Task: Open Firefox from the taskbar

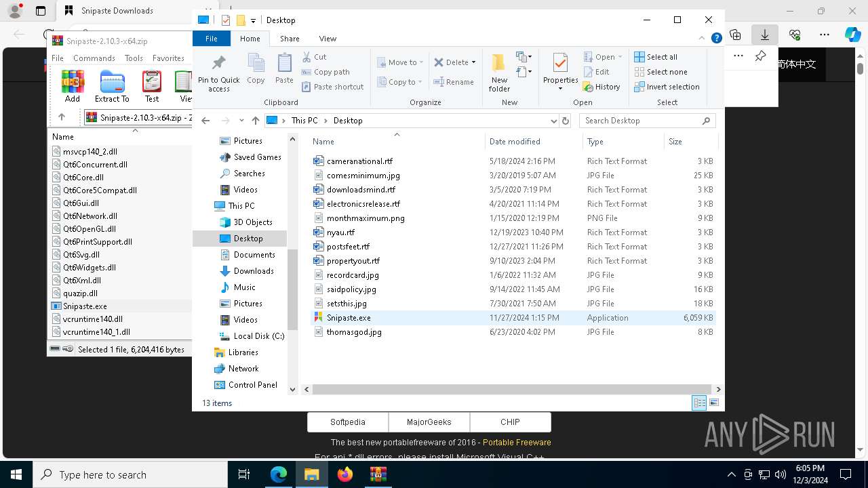Action: coord(345,474)
